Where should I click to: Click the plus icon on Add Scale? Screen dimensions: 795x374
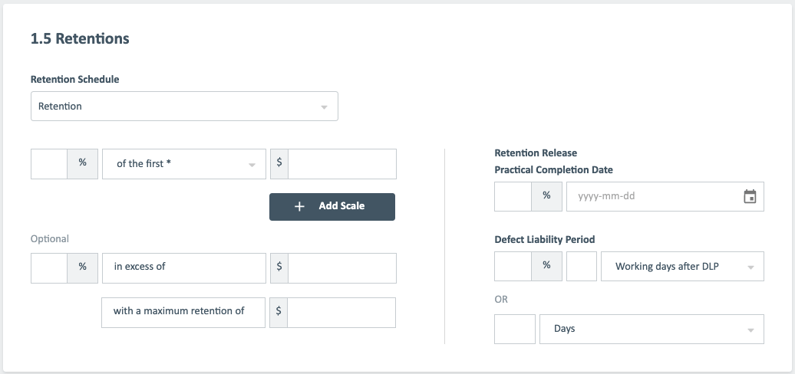(299, 206)
